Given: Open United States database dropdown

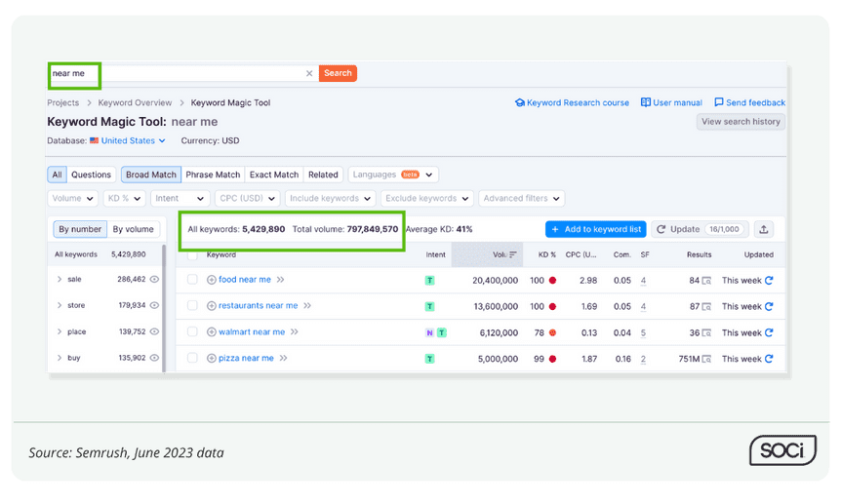Looking at the screenshot, I should [128, 141].
